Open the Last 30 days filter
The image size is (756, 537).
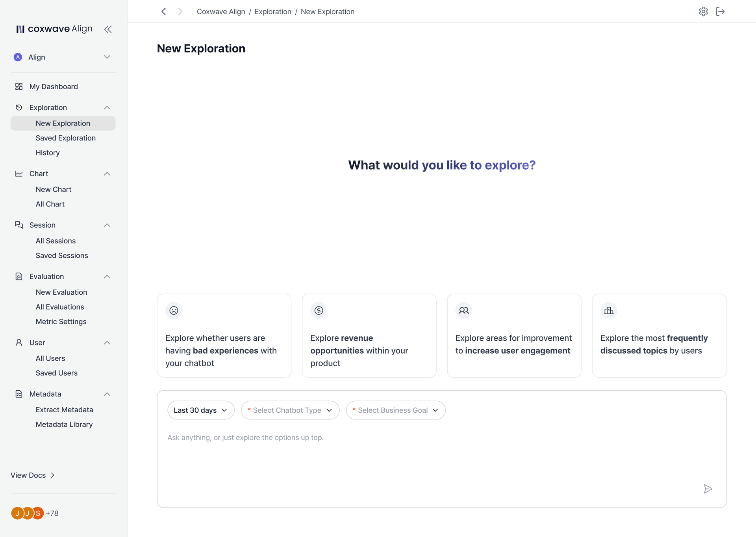[x=200, y=410]
